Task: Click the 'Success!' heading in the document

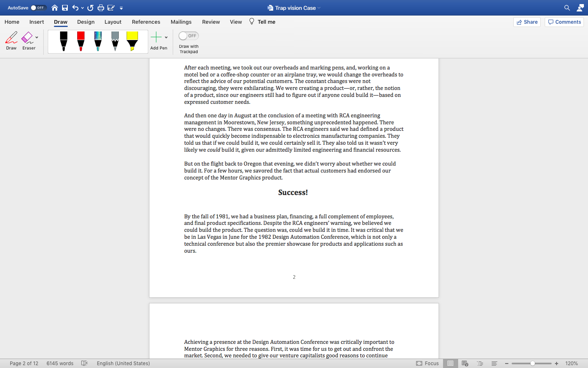Action: coord(293,193)
